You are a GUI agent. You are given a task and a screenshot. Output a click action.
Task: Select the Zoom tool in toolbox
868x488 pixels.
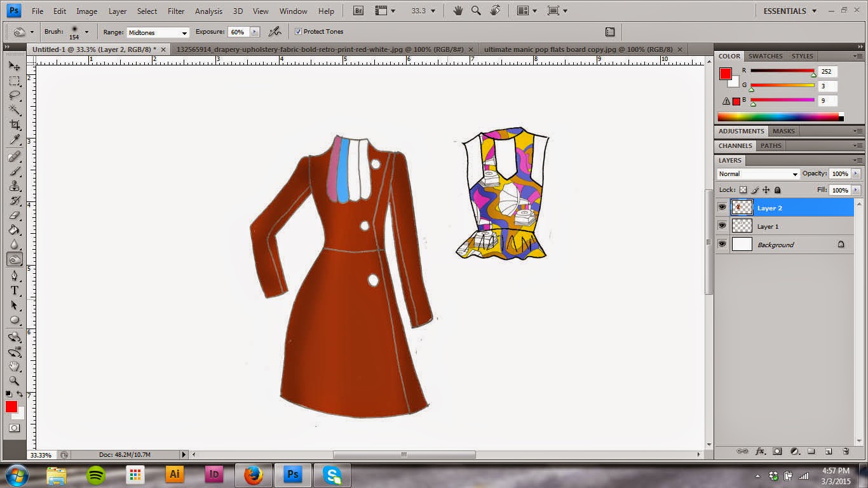(x=15, y=381)
